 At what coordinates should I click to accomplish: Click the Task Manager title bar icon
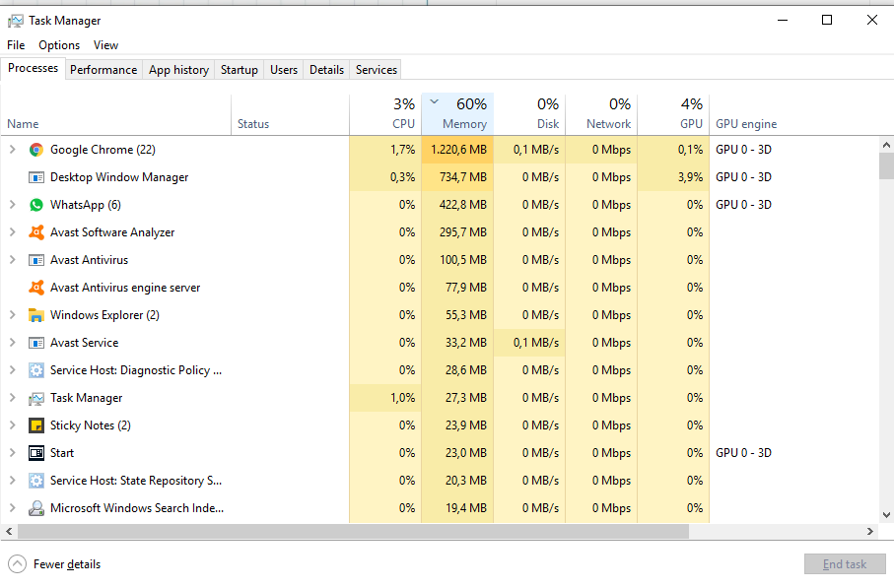[x=16, y=21]
